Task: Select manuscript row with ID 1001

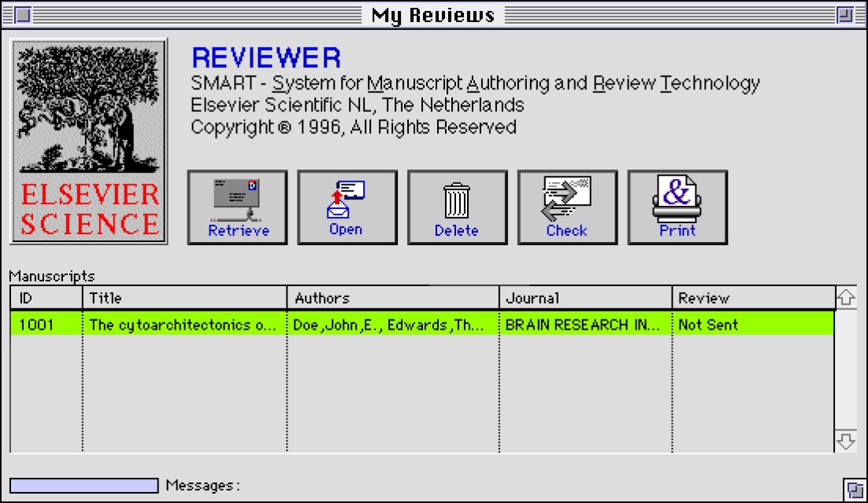Action: coord(46,324)
